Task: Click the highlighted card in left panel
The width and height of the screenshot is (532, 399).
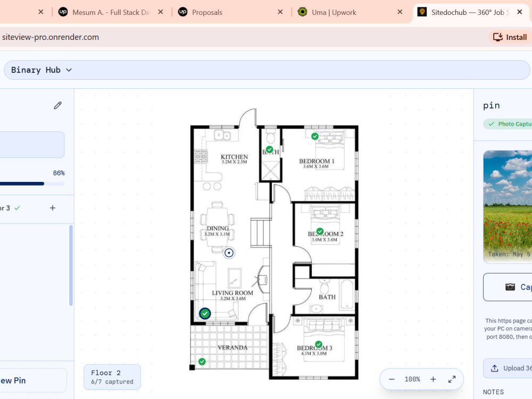Action: [32, 145]
